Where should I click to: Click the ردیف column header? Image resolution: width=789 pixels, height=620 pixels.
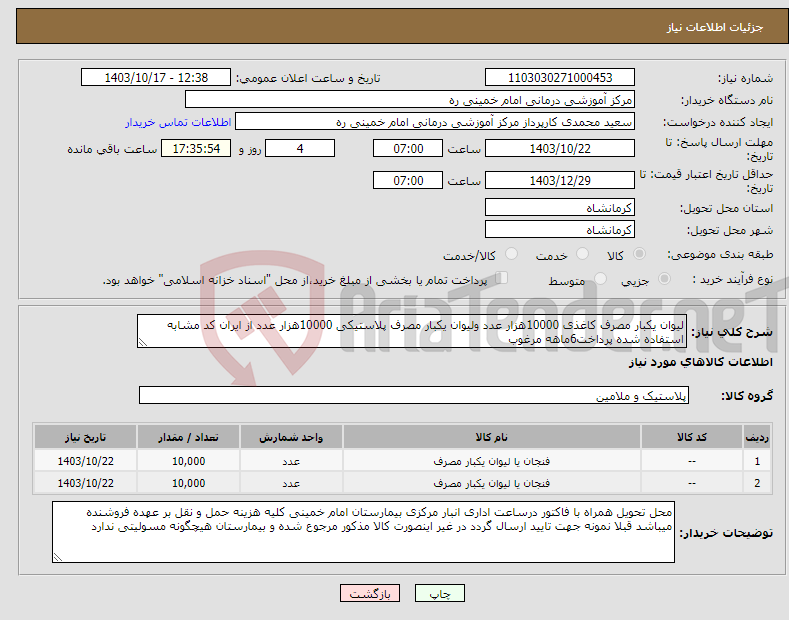pos(757,437)
